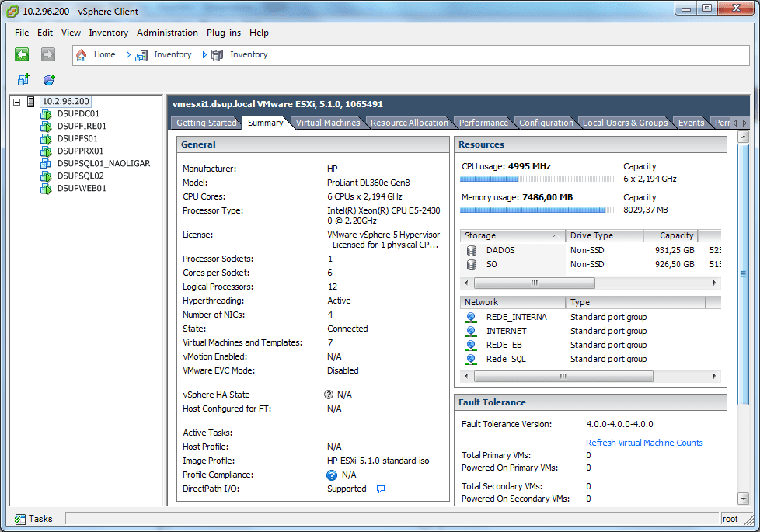
Task: Click the DADOS datastore name
Action: [x=500, y=251]
